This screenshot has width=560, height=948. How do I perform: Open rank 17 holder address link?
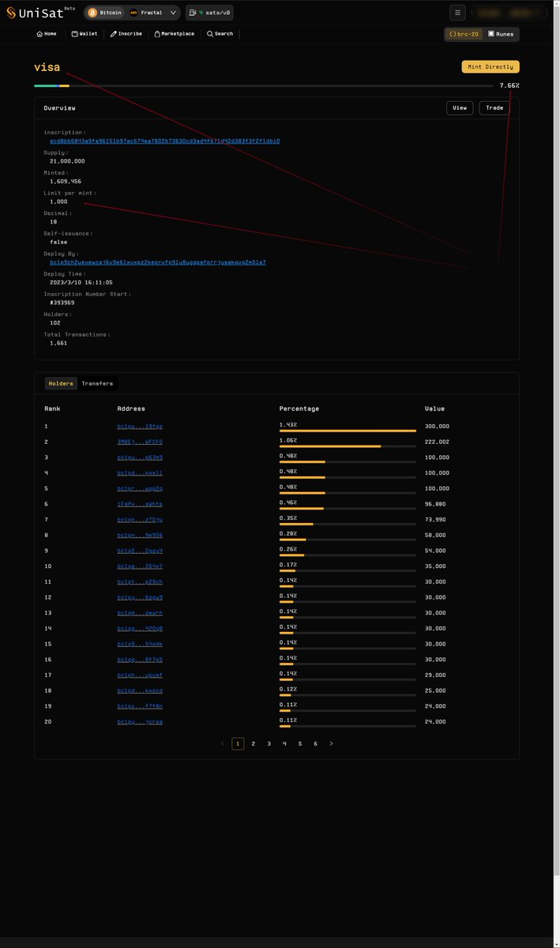[140, 675]
